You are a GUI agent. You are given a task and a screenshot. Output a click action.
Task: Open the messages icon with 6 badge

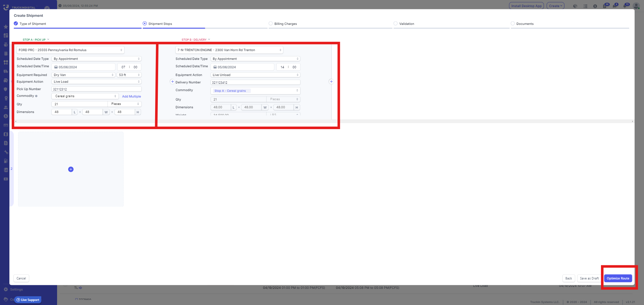[615, 6]
